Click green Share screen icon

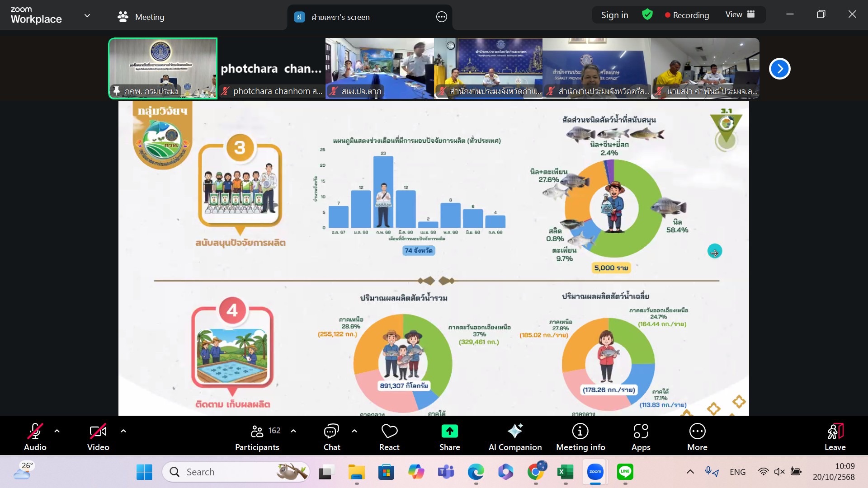tap(449, 432)
